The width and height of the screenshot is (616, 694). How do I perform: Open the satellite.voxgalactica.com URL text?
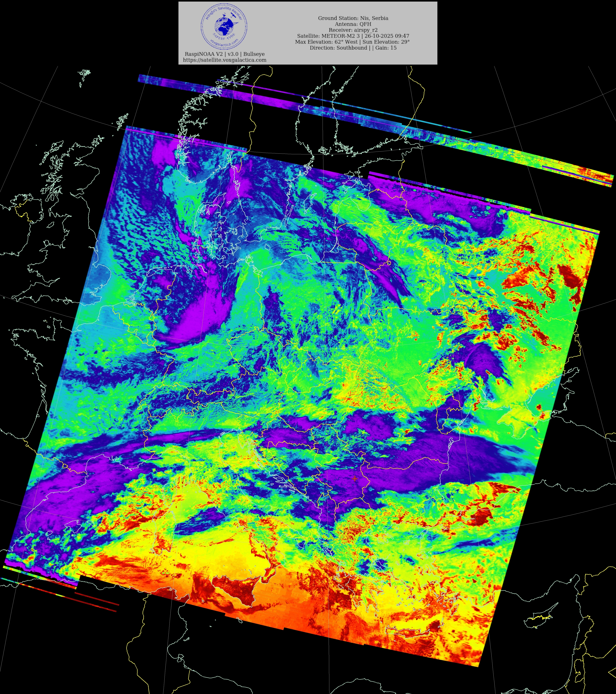224,60
